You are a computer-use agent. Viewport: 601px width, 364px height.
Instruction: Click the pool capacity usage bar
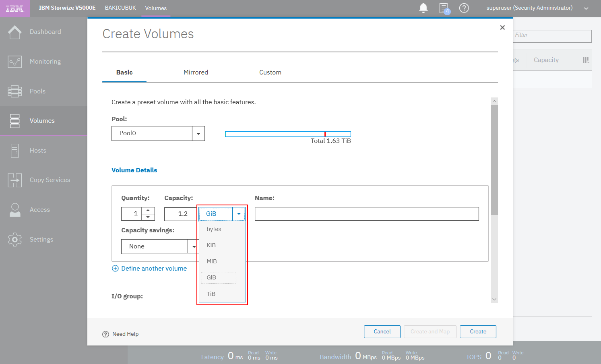(288, 134)
